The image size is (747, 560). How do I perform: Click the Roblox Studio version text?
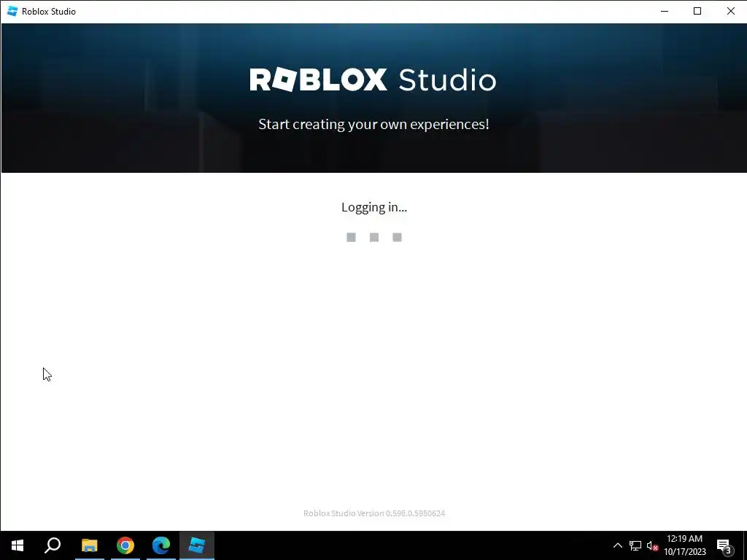click(x=374, y=513)
